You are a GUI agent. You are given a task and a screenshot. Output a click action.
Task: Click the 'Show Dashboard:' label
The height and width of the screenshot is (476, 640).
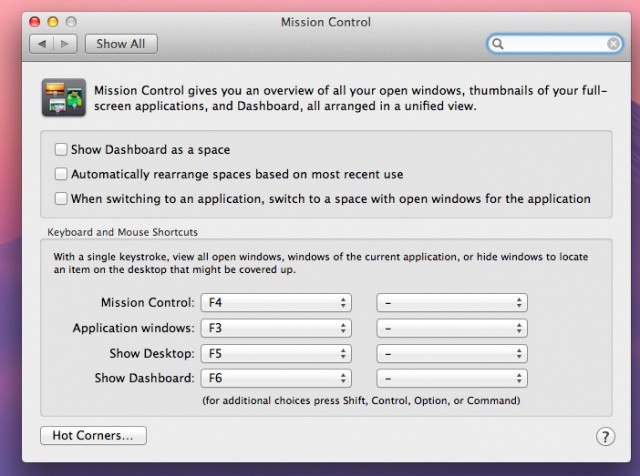click(x=144, y=378)
